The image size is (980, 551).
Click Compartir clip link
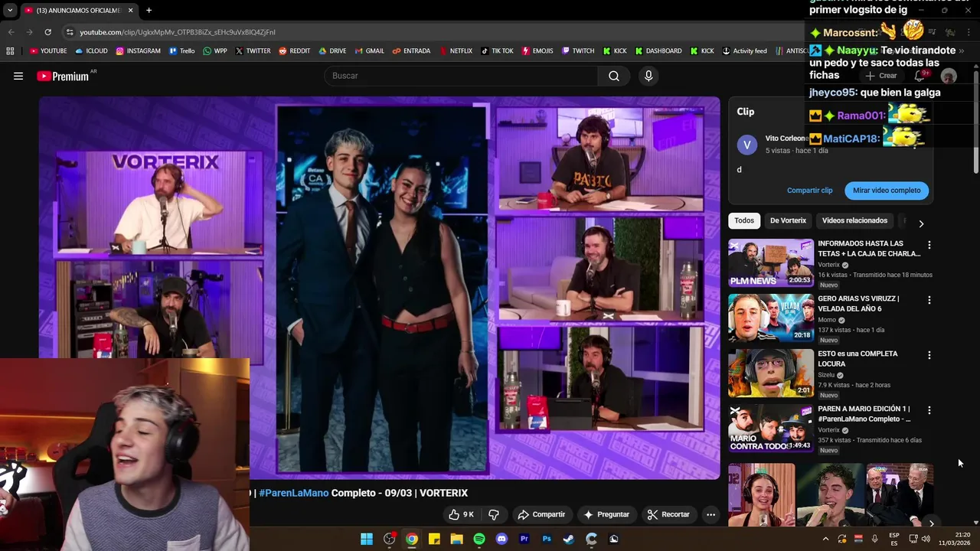tap(809, 191)
